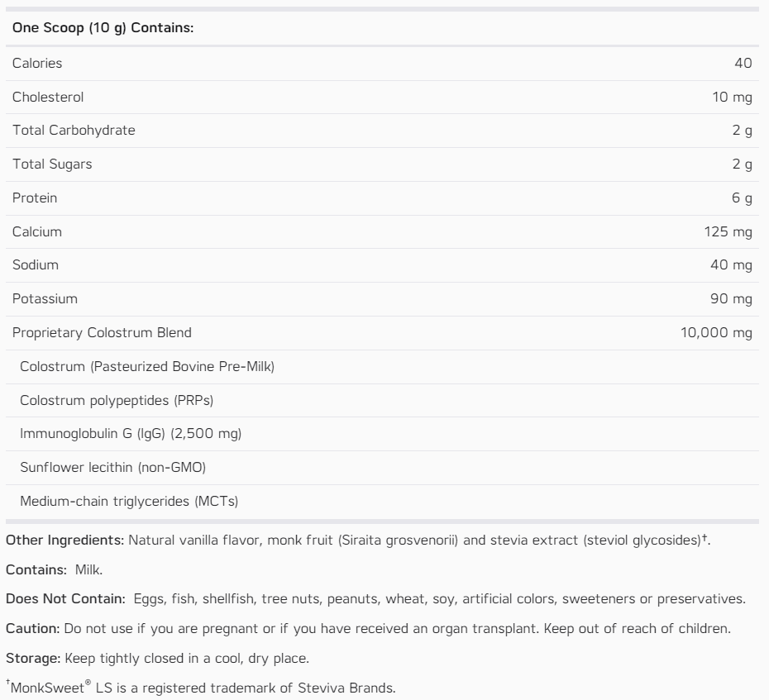769x700 pixels.
Task: Select the Colostrum polypeptides (PRPs) line
Action: tap(117, 401)
